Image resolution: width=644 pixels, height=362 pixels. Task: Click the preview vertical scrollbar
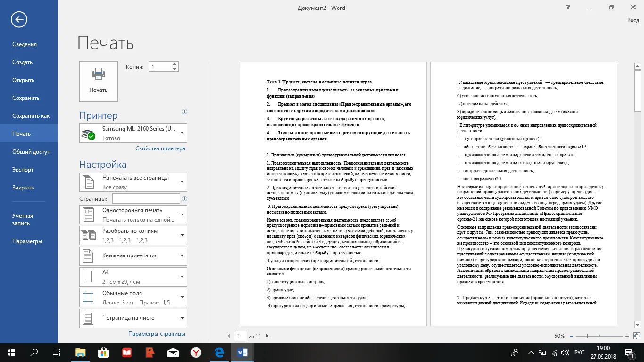tap(637, 91)
